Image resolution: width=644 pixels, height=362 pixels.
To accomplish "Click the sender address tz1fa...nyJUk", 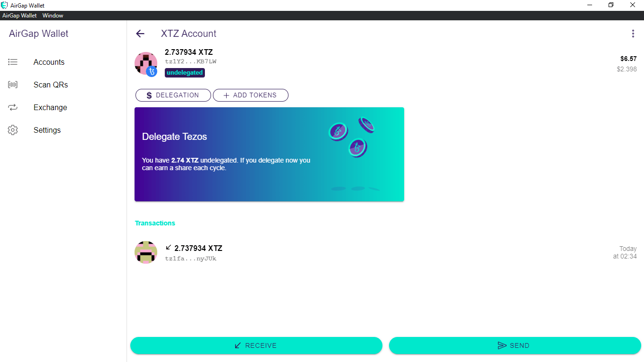I will click(x=191, y=259).
